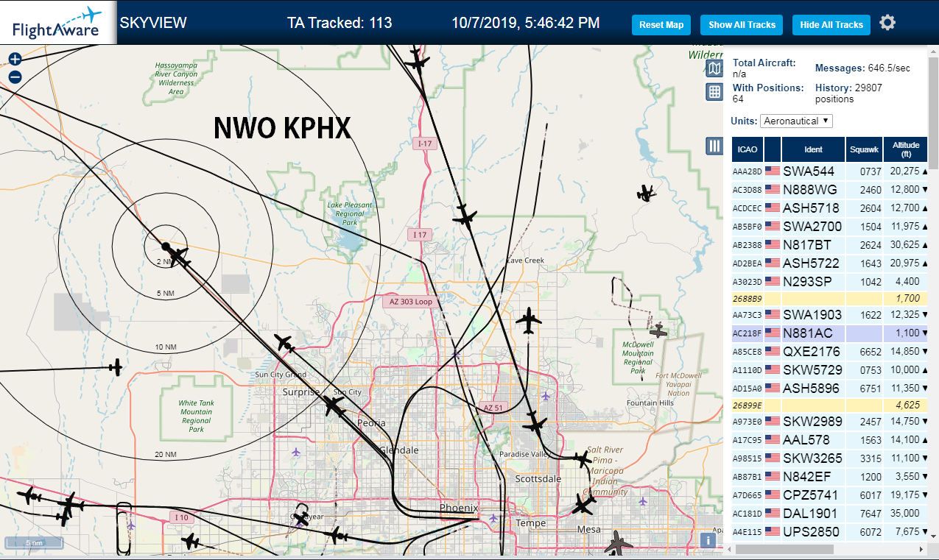Screen dimensions: 939x560
Task: Select the 2688B9 highlighted row
Action: (x=830, y=298)
